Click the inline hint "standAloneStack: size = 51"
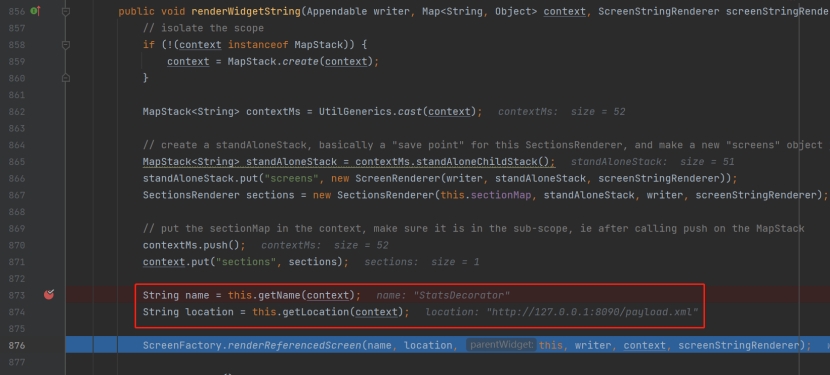 point(652,162)
